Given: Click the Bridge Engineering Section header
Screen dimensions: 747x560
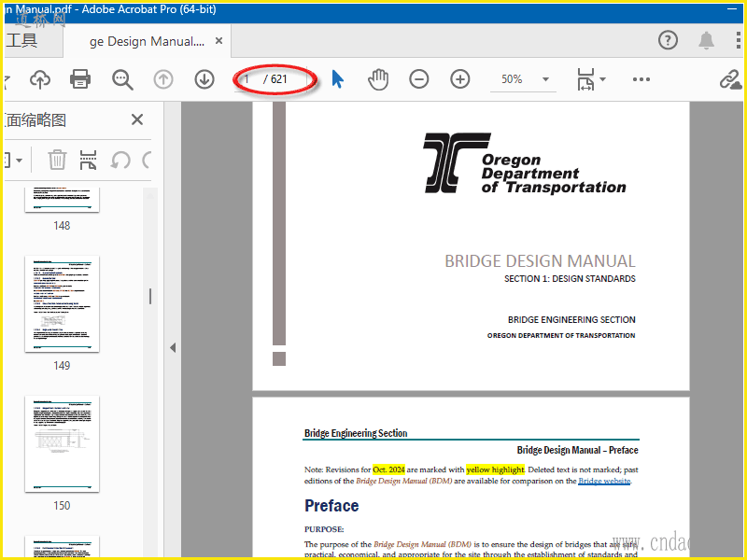Looking at the screenshot, I should [x=356, y=433].
